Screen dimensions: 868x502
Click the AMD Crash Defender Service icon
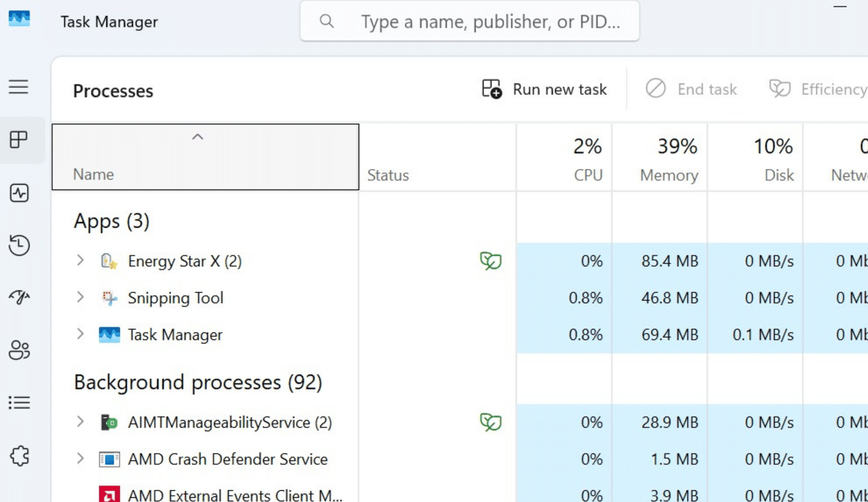109,459
